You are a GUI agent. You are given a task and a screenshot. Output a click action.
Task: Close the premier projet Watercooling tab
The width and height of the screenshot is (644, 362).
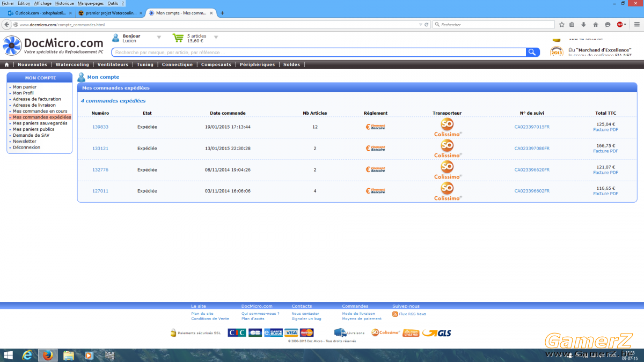tap(141, 13)
